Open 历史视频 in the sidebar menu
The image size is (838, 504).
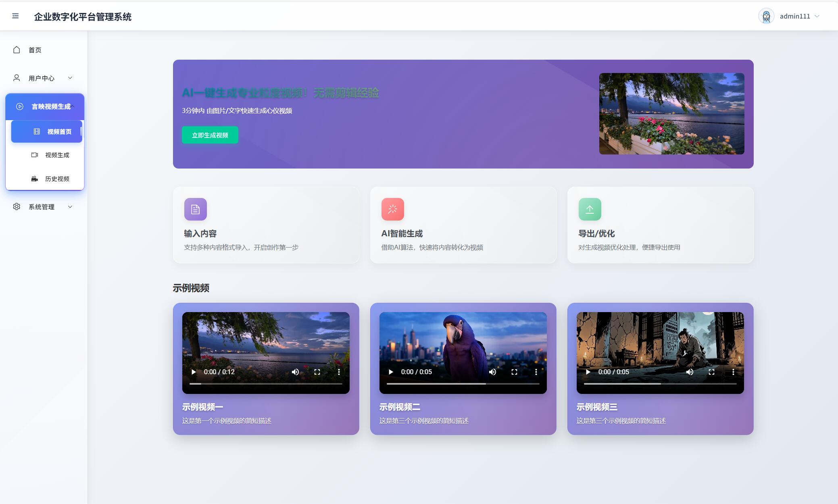coord(57,179)
